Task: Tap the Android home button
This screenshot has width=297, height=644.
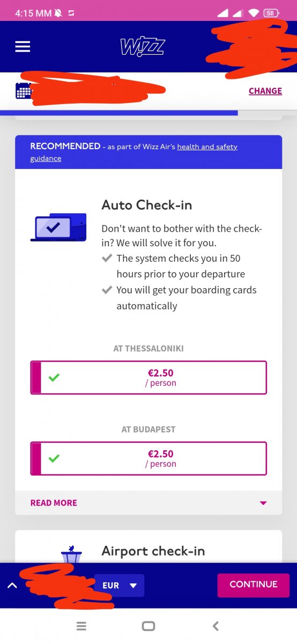Action: pyautogui.click(x=148, y=626)
